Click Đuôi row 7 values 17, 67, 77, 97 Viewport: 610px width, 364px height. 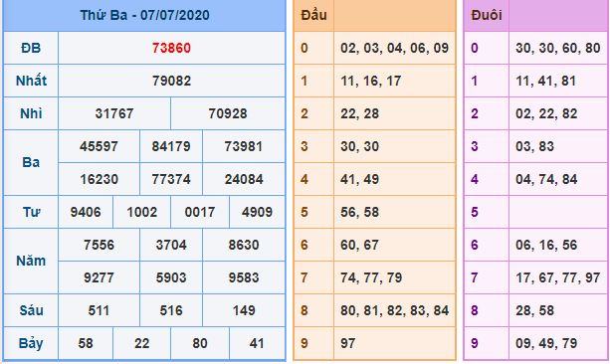(x=558, y=277)
